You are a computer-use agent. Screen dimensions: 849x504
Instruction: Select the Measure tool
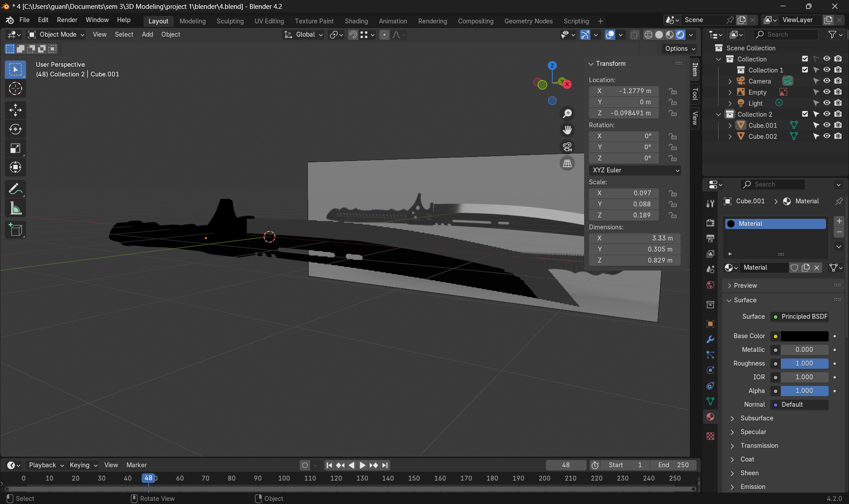click(x=15, y=209)
